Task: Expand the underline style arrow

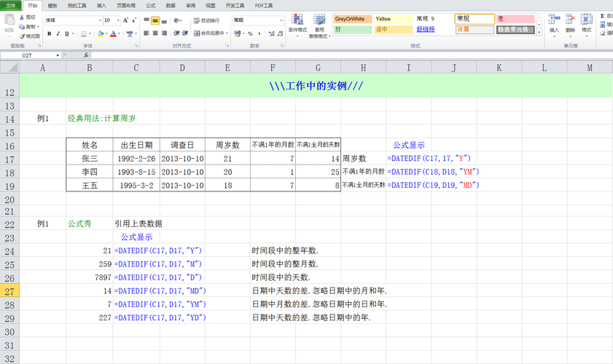Action: tap(73, 34)
